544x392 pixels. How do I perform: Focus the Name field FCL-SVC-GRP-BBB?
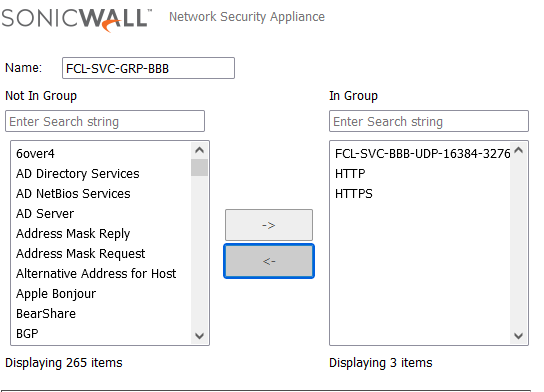pyautogui.click(x=148, y=68)
